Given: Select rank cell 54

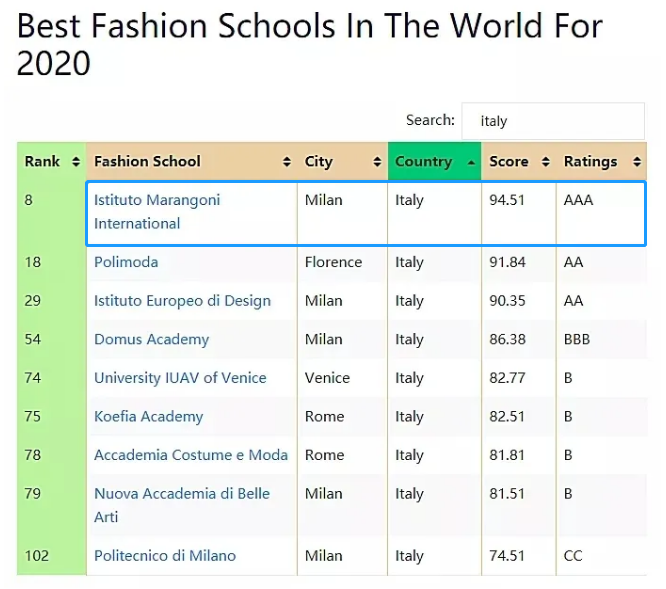Looking at the screenshot, I should [x=51, y=339].
